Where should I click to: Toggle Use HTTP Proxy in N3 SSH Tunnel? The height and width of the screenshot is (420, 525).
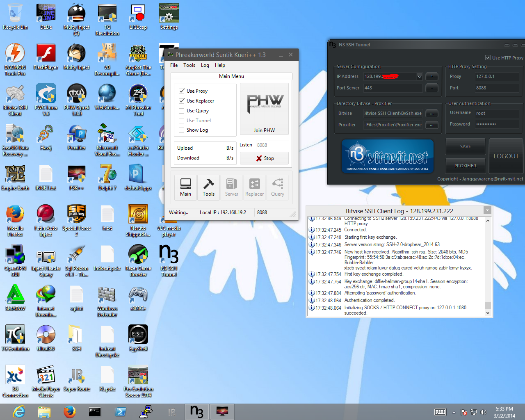[488, 58]
